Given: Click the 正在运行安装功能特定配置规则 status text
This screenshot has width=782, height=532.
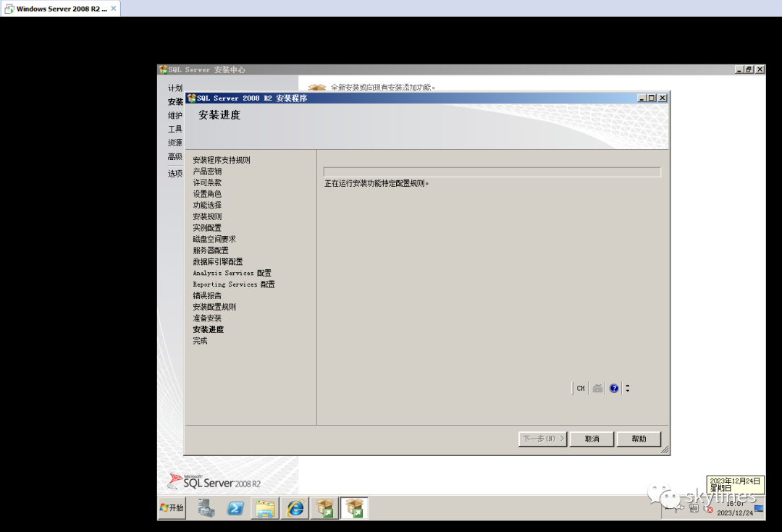Looking at the screenshot, I should point(377,183).
